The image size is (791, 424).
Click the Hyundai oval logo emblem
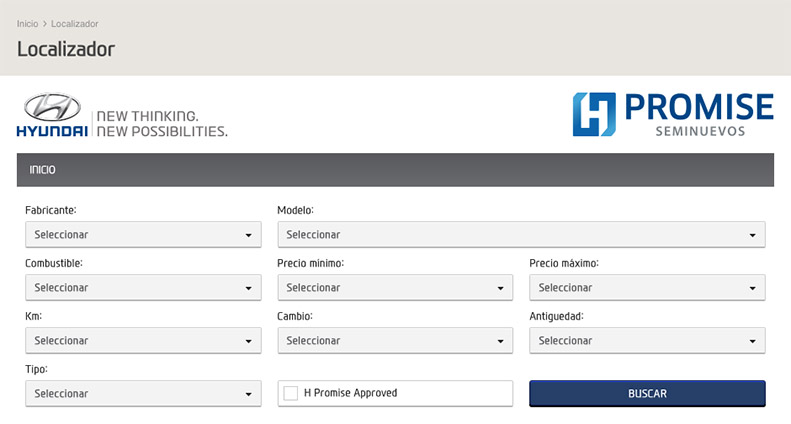click(x=52, y=107)
